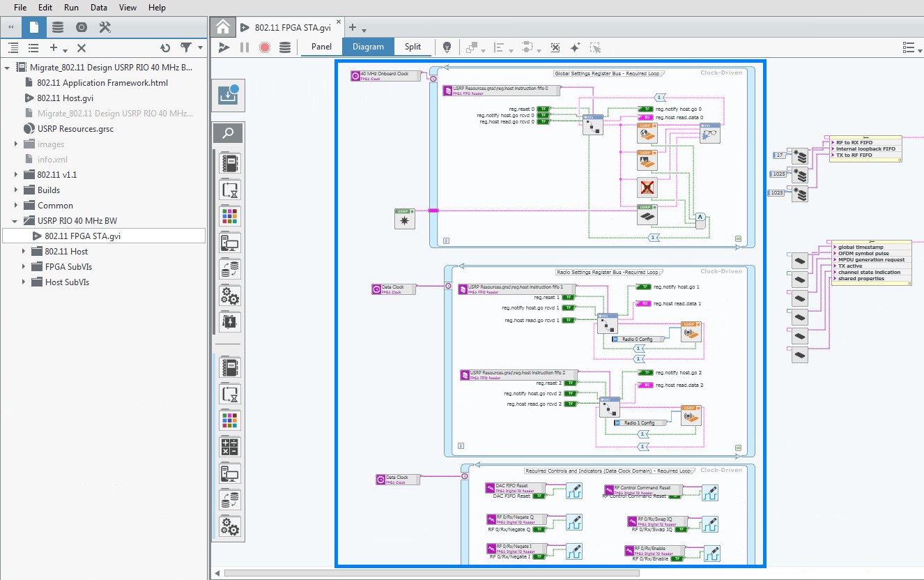The image size is (924, 580).
Task: Click the stacked-disks icon next to stop button
Action: coord(285,47)
